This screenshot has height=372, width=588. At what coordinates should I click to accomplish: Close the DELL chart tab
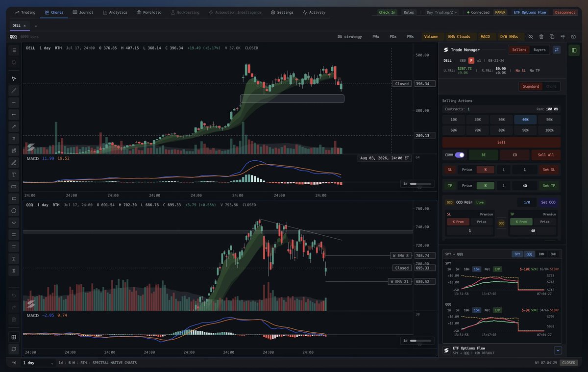click(x=24, y=25)
